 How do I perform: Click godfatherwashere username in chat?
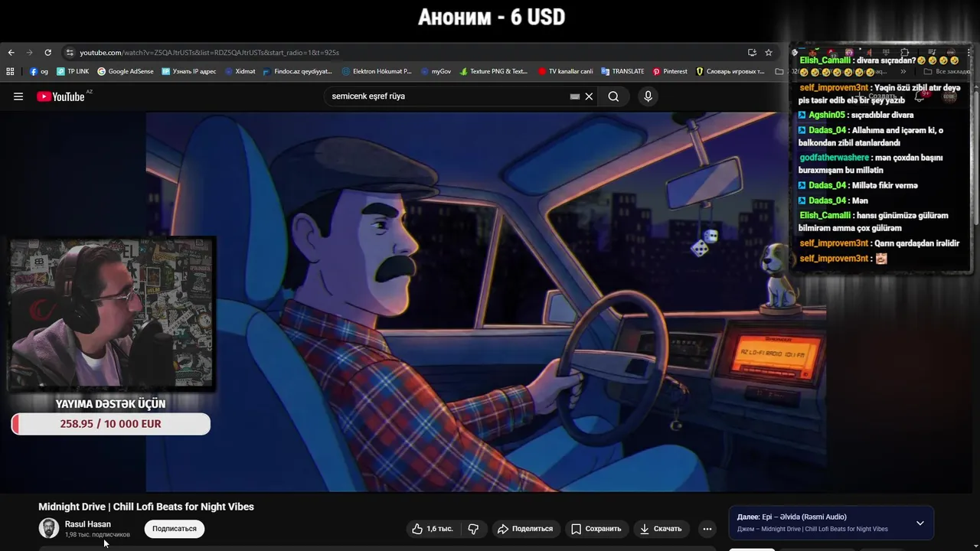(835, 158)
